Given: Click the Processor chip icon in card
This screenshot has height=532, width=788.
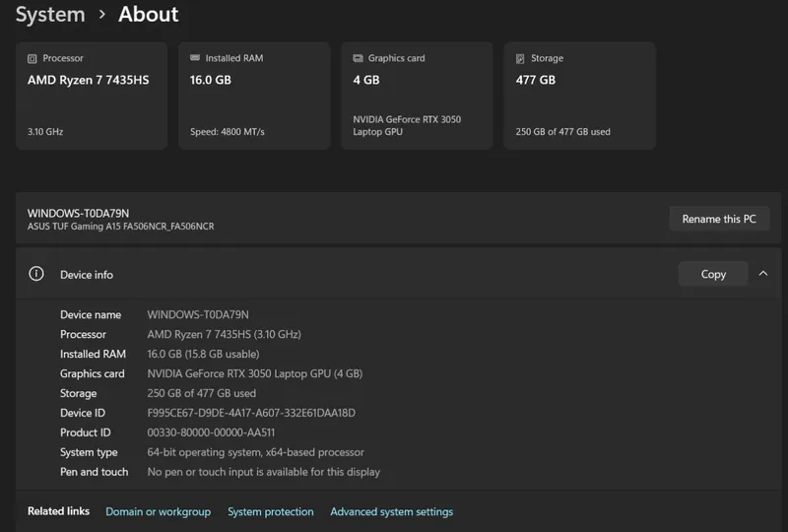Looking at the screenshot, I should pos(33,59).
